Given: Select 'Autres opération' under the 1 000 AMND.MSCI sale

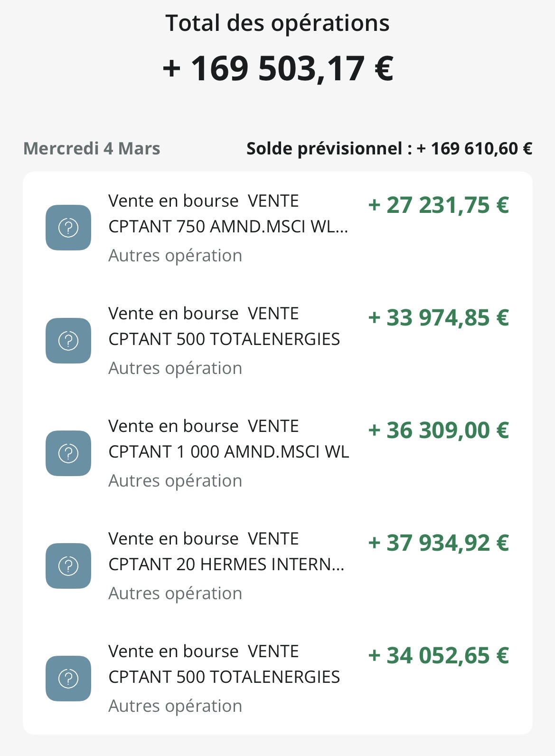Looking at the screenshot, I should coord(175,481).
